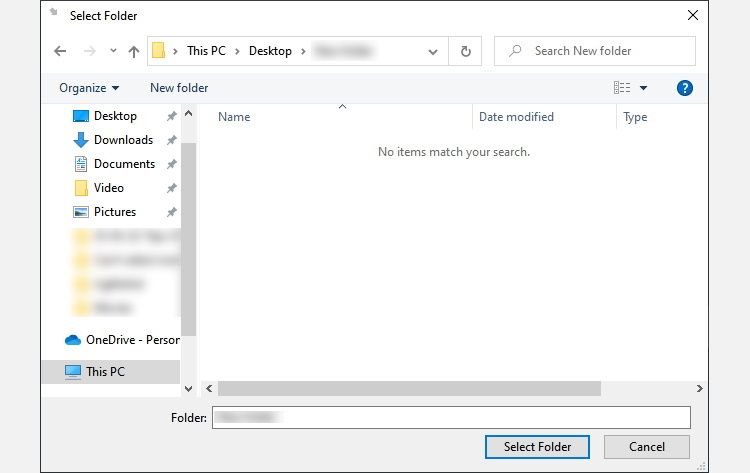Click the search magnifier icon
Viewport: 750px width, 473px height.
click(x=515, y=51)
